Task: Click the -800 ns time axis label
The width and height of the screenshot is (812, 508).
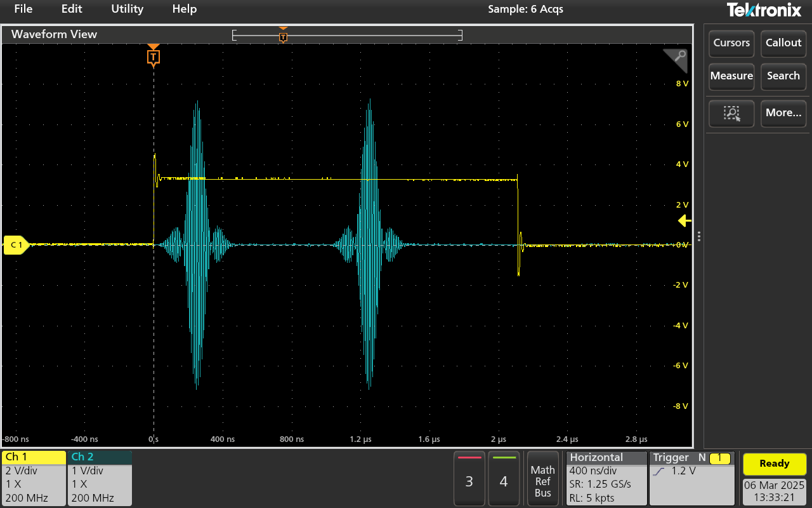Action: point(16,439)
